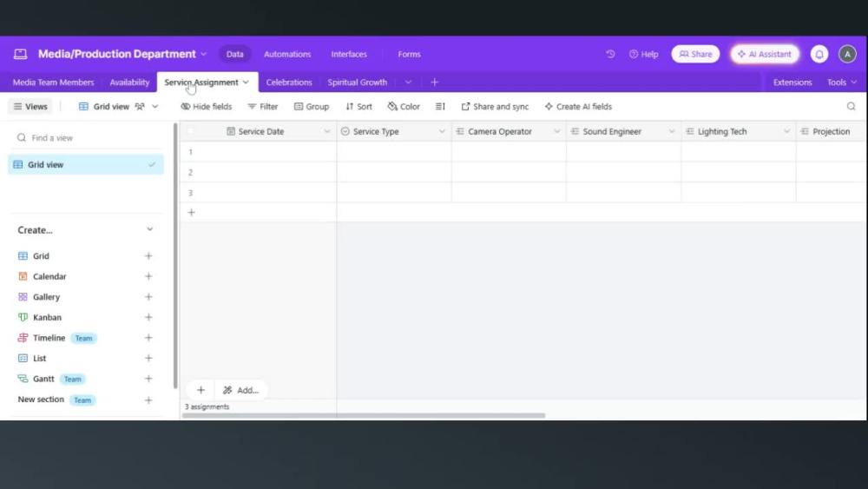This screenshot has height=489, width=868.
Task: Click the bottom add record plus button
Action: coord(201,390)
